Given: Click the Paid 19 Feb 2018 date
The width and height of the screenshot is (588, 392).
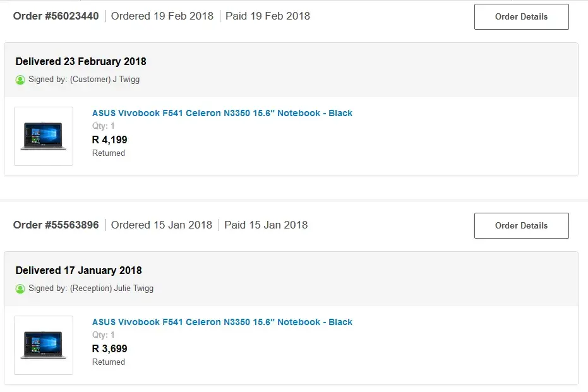Looking at the screenshot, I should point(267,16).
